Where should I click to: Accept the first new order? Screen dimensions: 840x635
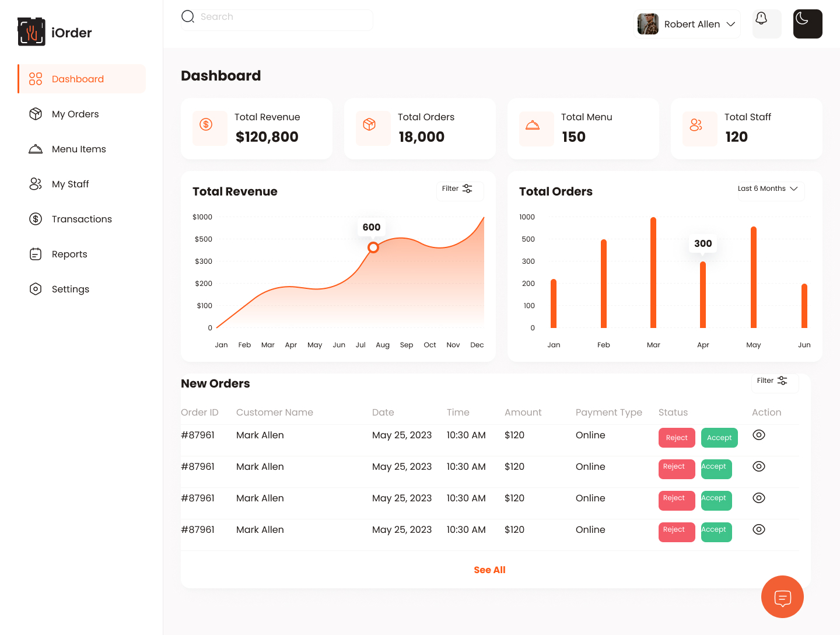point(719,438)
